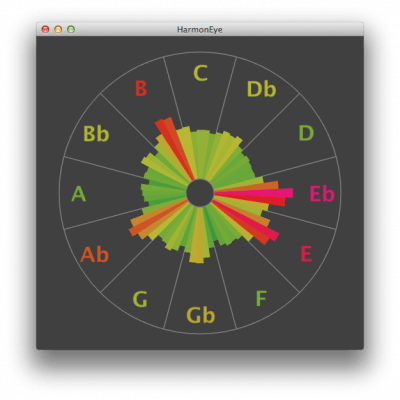Select the F note label
This screenshot has width=400, height=400.
[x=261, y=298]
